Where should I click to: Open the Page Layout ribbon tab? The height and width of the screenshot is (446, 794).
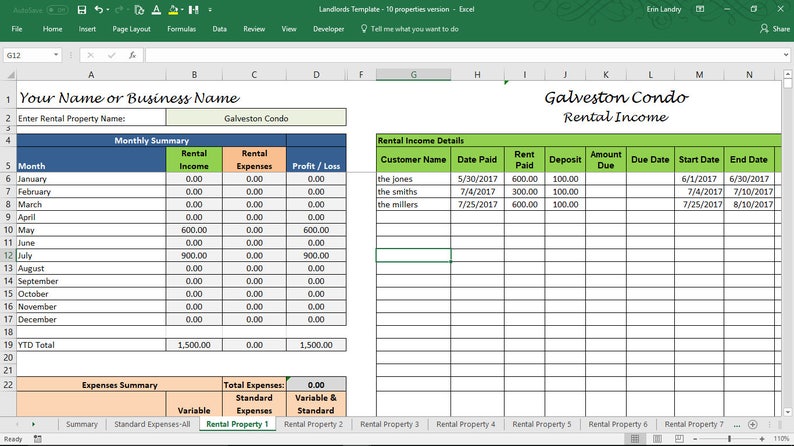tap(132, 29)
